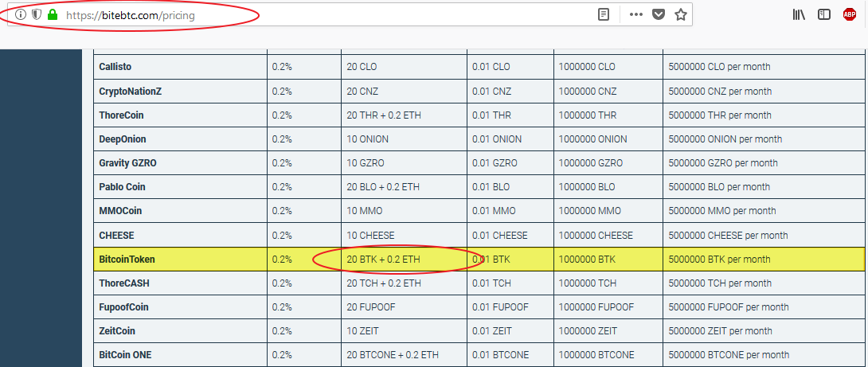The width and height of the screenshot is (868, 367).
Task: Toggle the sidebars icon in toolbar
Action: (x=824, y=15)
